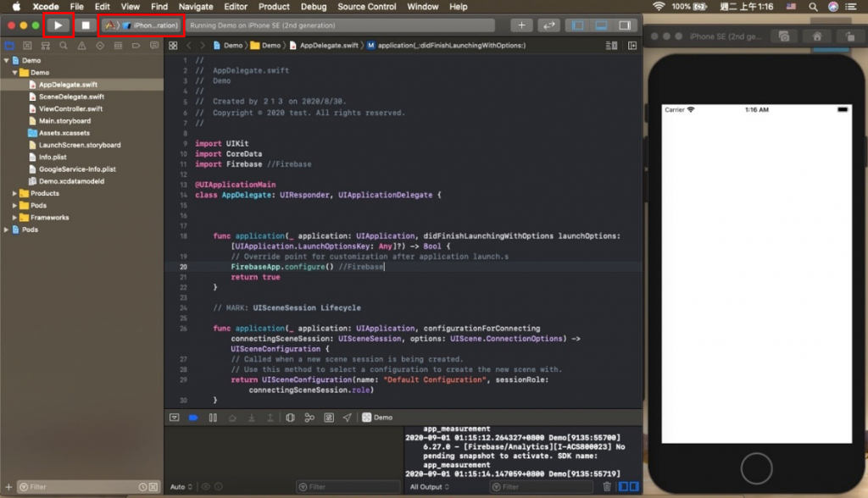Open the Product menu
This screenshot has height=498, width=868.
coord(274,7)
